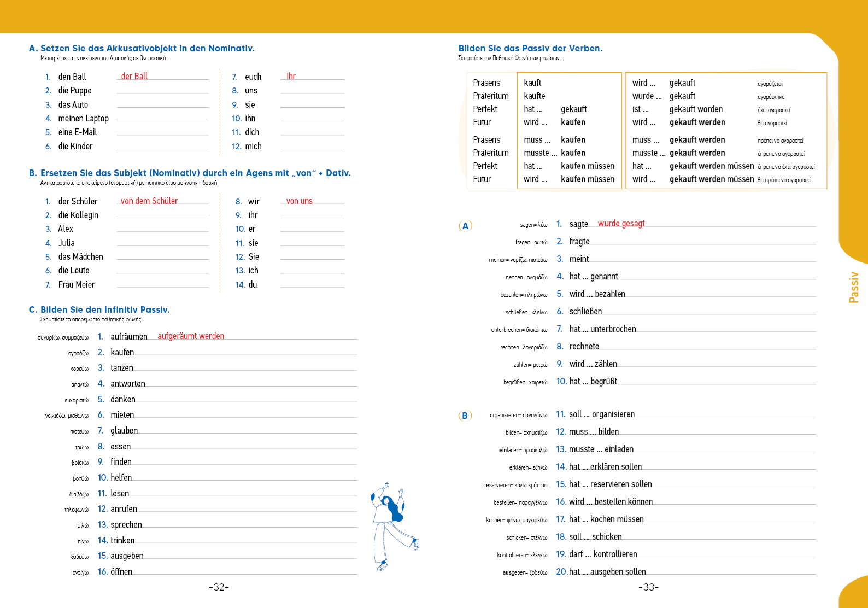Viewport: 868px width, 608px height.
Task: Click the red answer wurde gesagt
Action: coord(621,224)
